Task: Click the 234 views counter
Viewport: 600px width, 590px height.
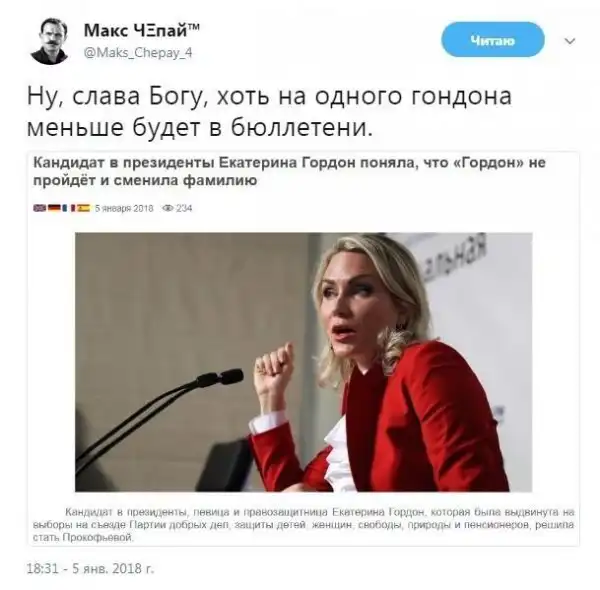Action: 184,208
